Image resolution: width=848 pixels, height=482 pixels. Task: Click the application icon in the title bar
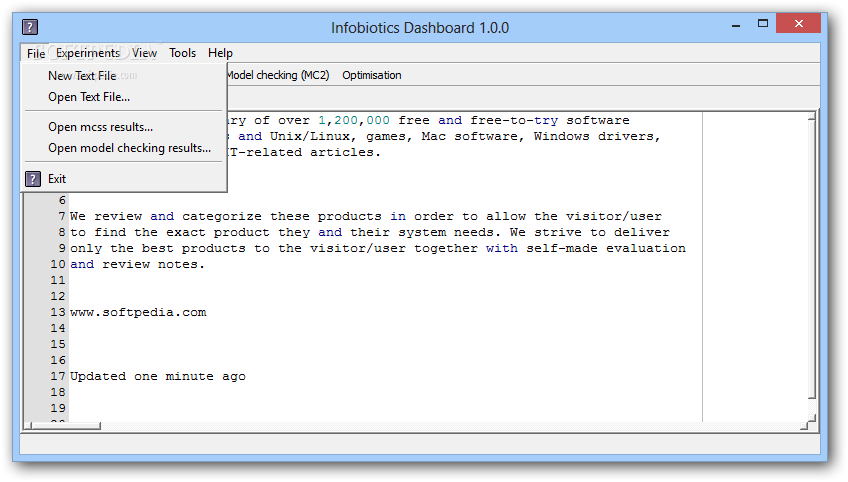30,27
